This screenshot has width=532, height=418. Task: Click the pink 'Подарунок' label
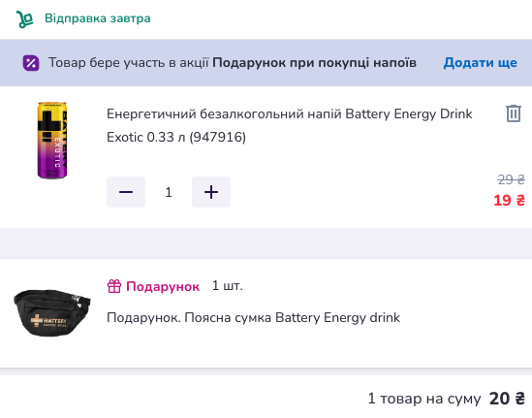pyautogui.click(x=163, y=287)
